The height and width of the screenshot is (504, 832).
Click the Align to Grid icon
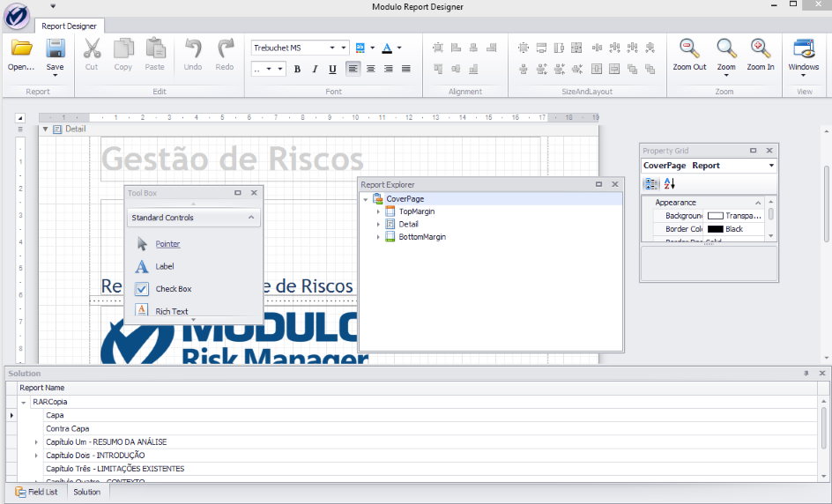click(438, 48)
